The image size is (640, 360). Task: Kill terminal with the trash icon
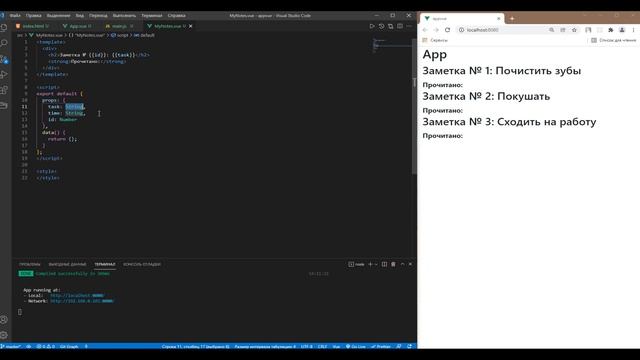(x=393, y=264)
